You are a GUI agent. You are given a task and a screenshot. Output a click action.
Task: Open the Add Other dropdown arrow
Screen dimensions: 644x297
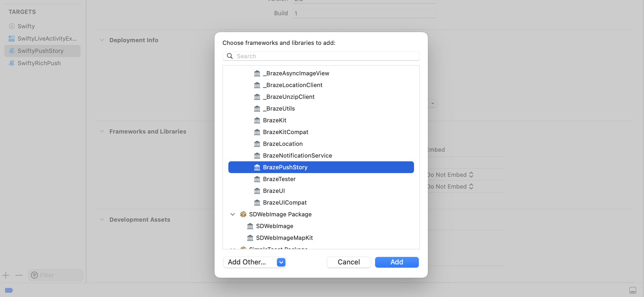coord(281,262)
